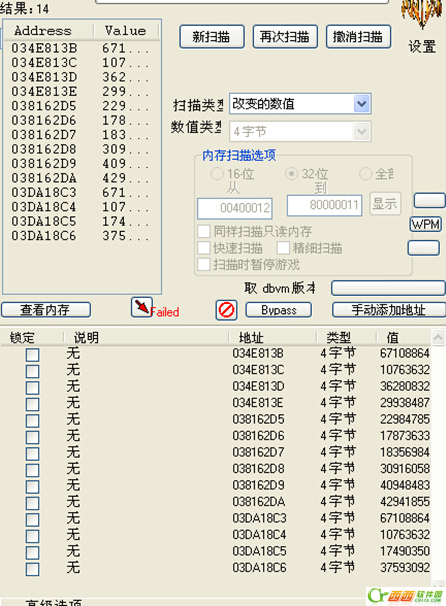Image resolution: width=446 pixels, height=606 pixels.
Task: Click the 再次扫描 button
Action: pyautogui.click(x=285, y=37)
